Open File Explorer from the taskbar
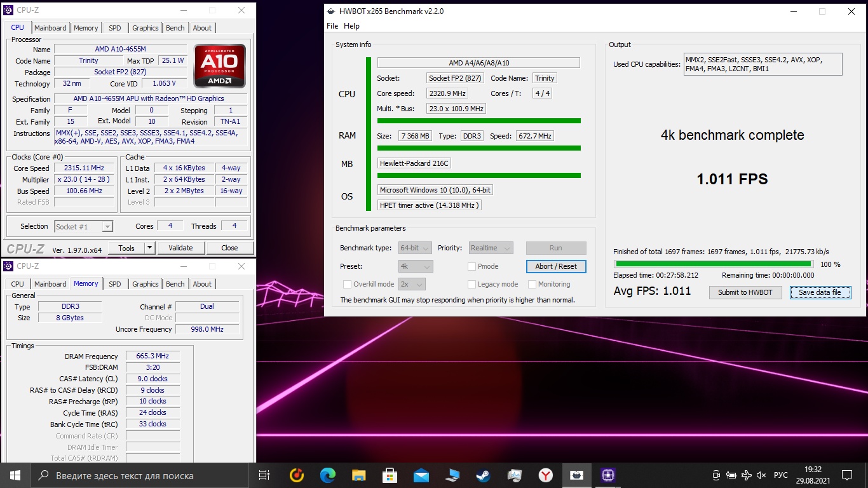 (359, 475)
